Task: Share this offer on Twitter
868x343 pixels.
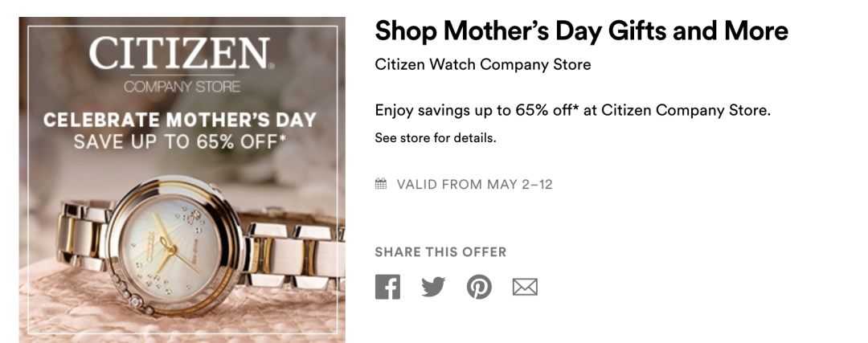Action: pos(433,287)
